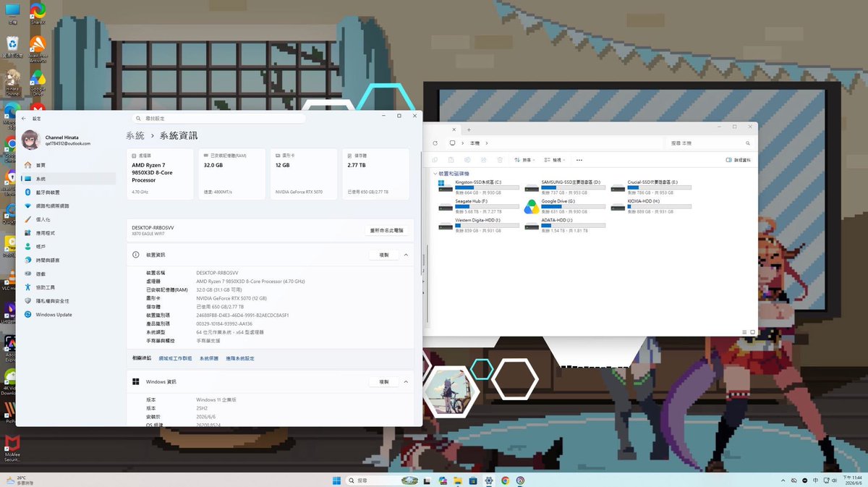Open the 系統保護 link
Image resolution: width=868 pixels, height=487 pixels.
(x=209, y=358)
